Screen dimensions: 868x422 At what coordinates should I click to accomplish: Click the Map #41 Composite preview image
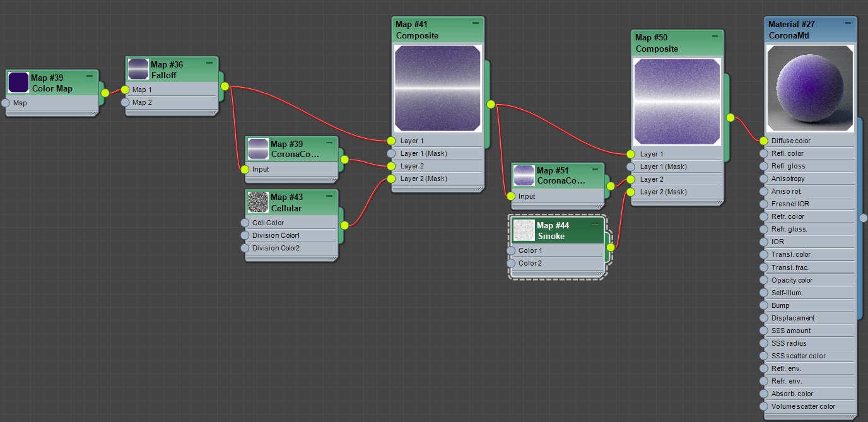pos(437,88)
